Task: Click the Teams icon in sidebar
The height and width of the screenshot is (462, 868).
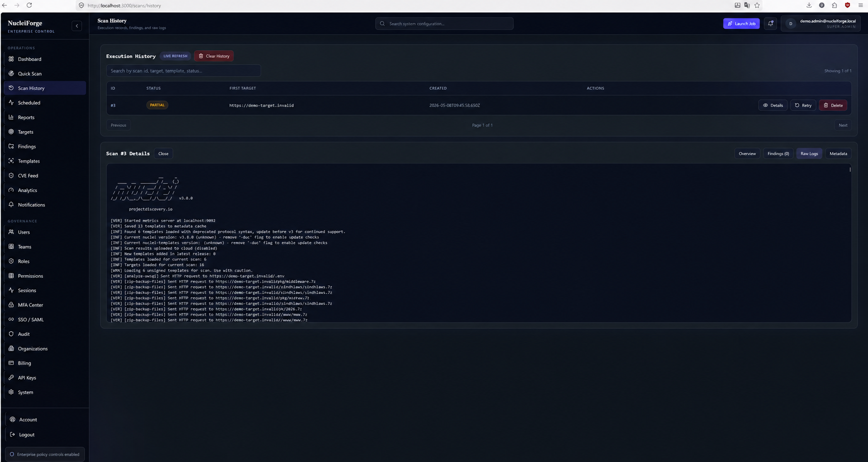Action: (11, 246)
